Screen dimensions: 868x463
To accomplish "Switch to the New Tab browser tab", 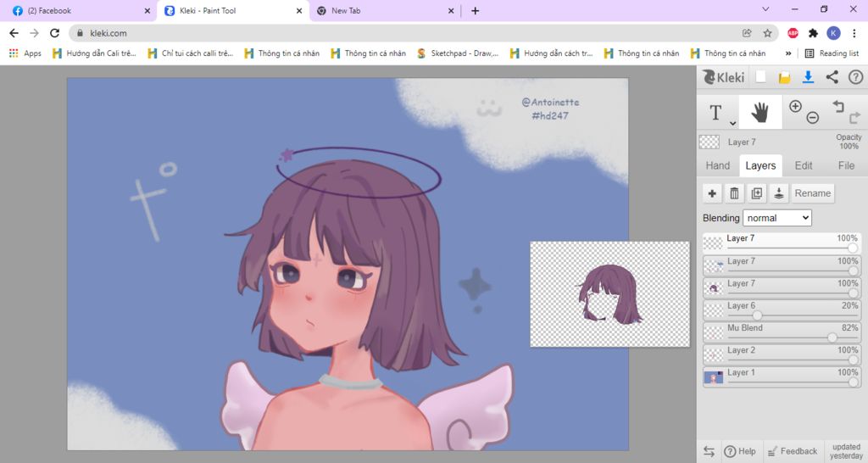I will [x=382, y=10].
